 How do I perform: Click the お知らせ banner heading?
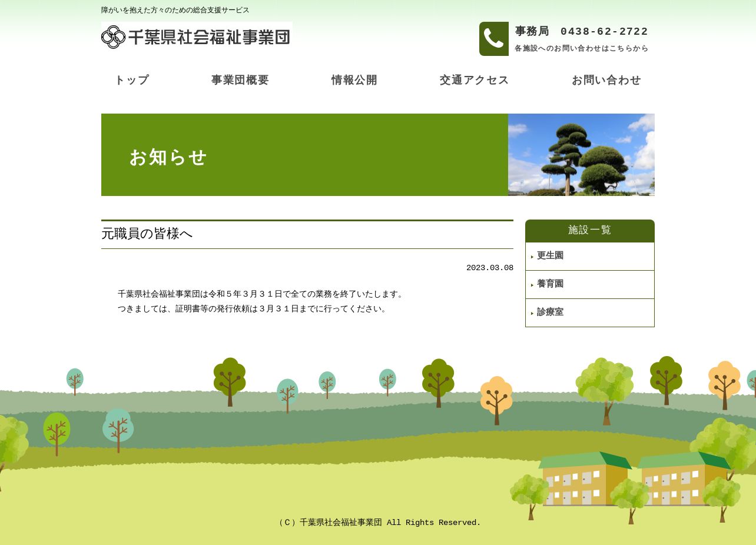click(x=168, y=157)
